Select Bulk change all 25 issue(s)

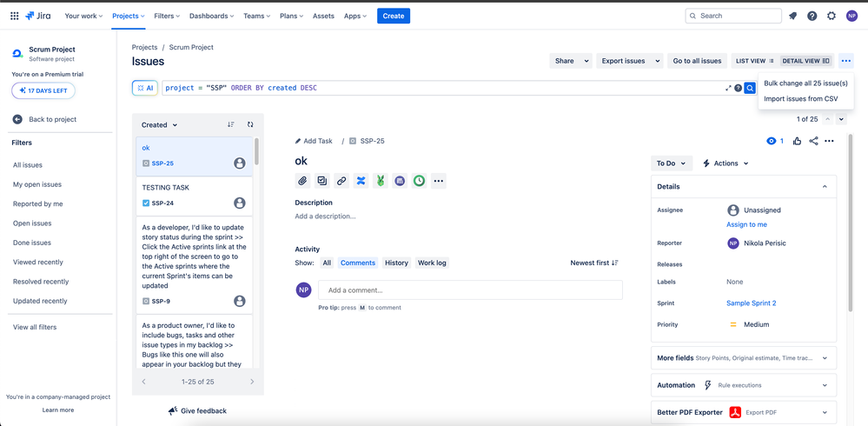pyautogui.click(x=805, y=83)
